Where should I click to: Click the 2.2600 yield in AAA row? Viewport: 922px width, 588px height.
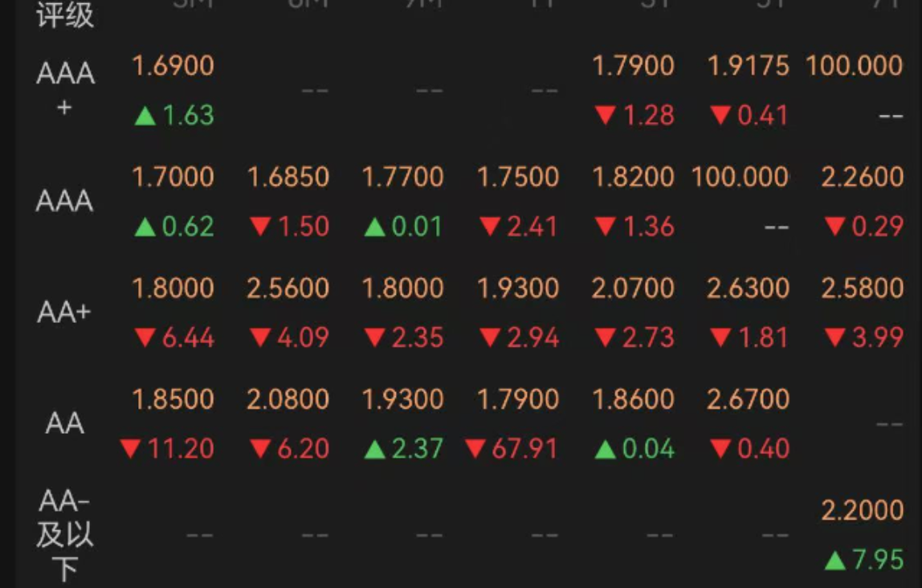pyautogui.click(x=863, y=177)
